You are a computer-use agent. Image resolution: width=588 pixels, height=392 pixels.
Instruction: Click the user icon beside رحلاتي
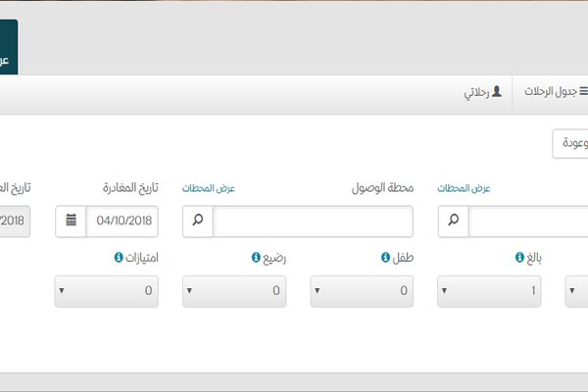pos(497,91)
